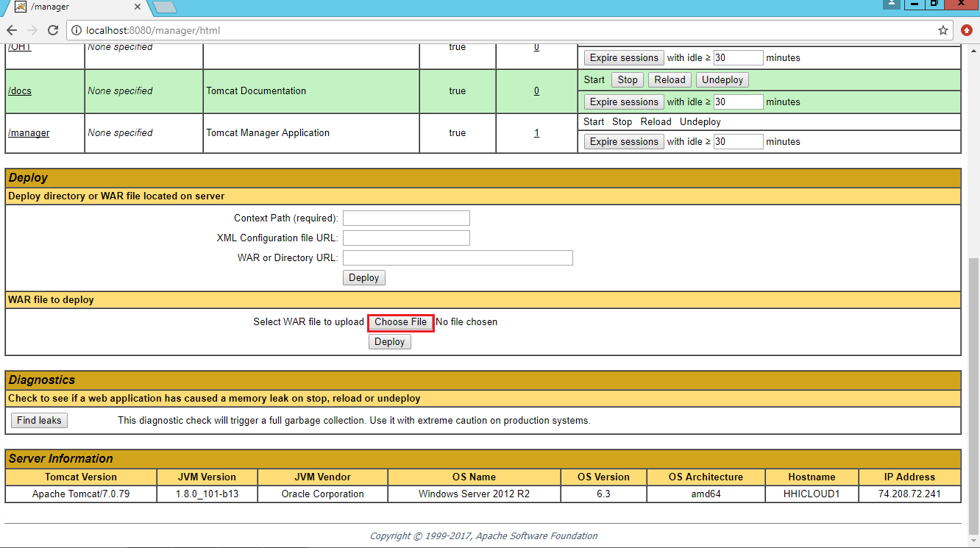Click the Choose File button
Viewport: 980px width, 548px height.
pos(400,322)
